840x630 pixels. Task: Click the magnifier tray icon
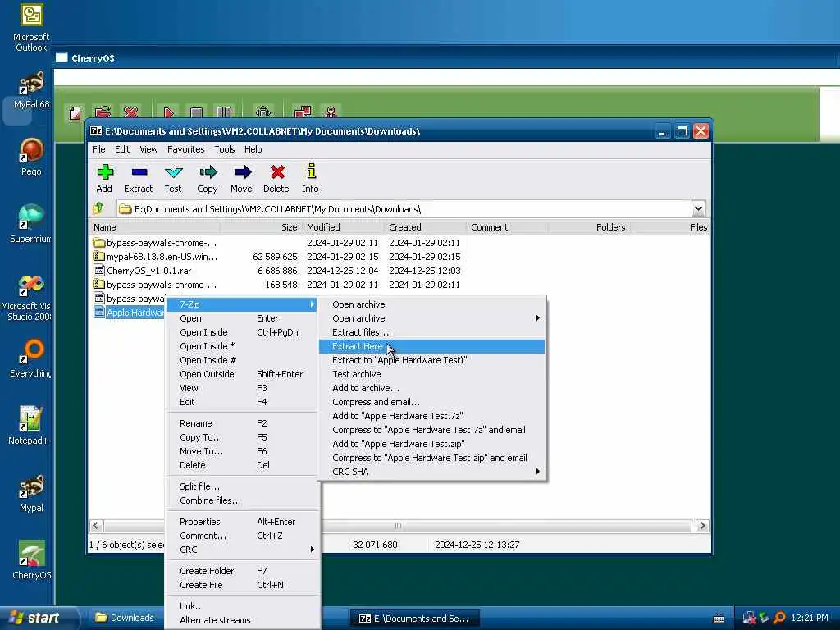point(779,619)
